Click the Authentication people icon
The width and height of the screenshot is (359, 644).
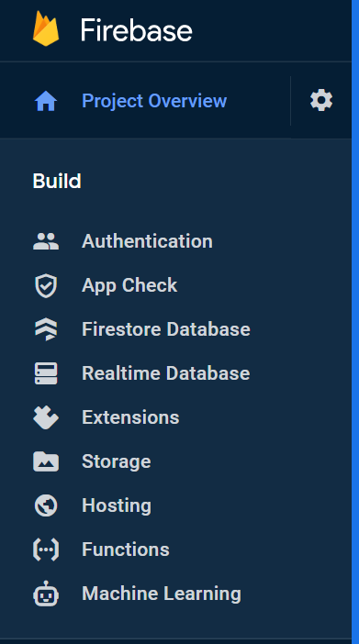pyautogui.click(x=46, y=241)
